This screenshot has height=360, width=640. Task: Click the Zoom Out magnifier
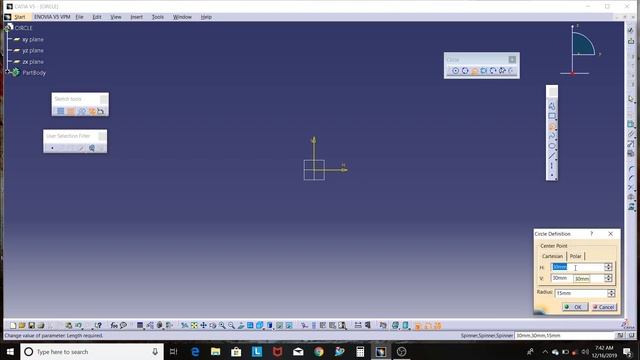[x=231, y=325]
